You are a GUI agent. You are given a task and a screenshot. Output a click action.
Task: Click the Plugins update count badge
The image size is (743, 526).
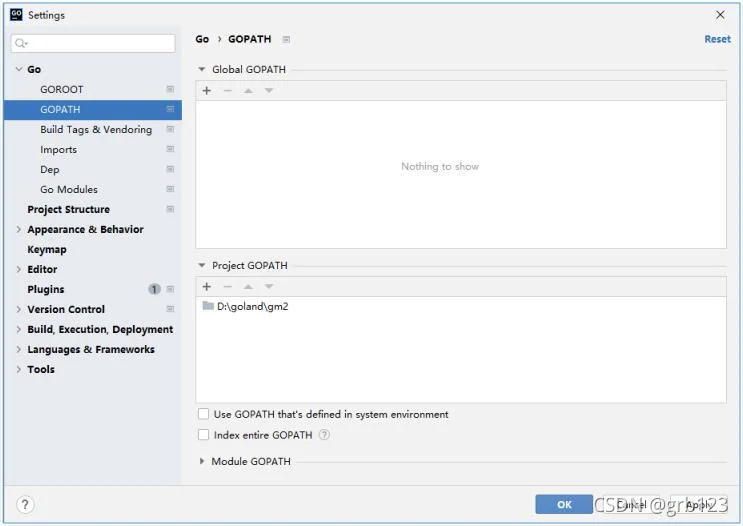[154, 289]
